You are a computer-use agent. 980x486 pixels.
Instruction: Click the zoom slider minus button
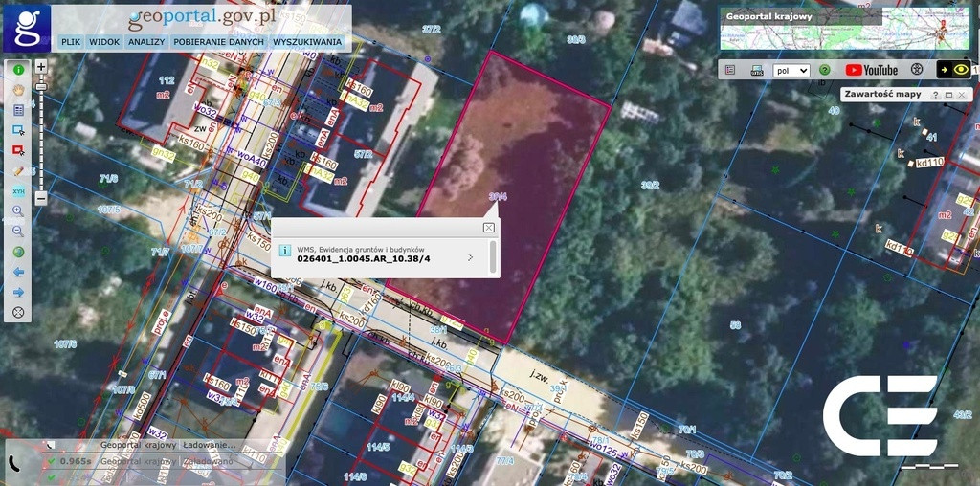click(40, 199)
